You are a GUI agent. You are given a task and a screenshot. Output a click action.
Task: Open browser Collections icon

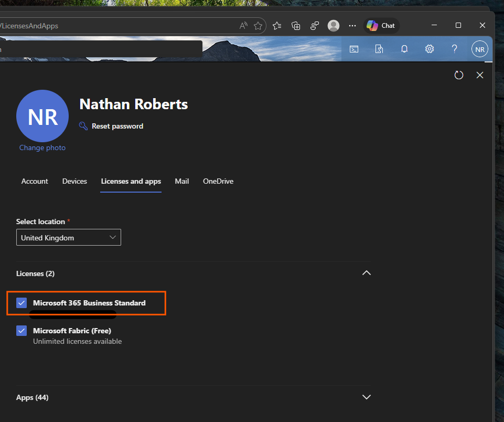296,26
